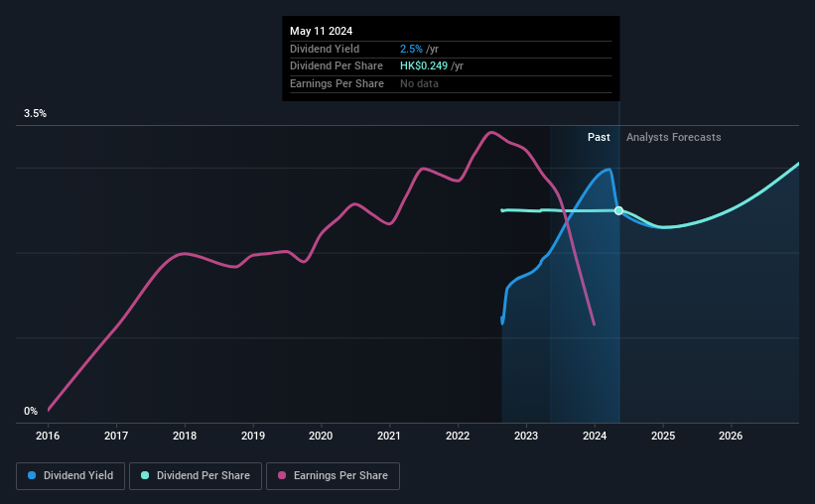Click the Past section label
The image size is (815, 504).
(599, 137)
